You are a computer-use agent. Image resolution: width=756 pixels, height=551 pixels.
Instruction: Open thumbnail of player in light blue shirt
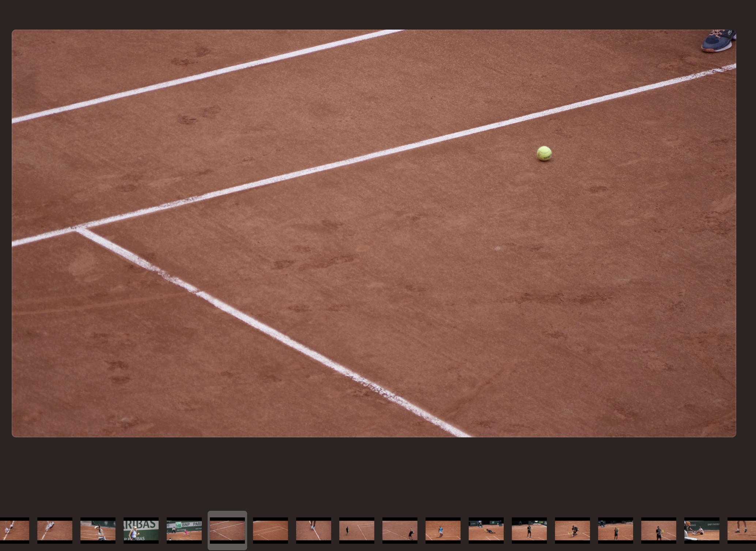pos(443,530)
